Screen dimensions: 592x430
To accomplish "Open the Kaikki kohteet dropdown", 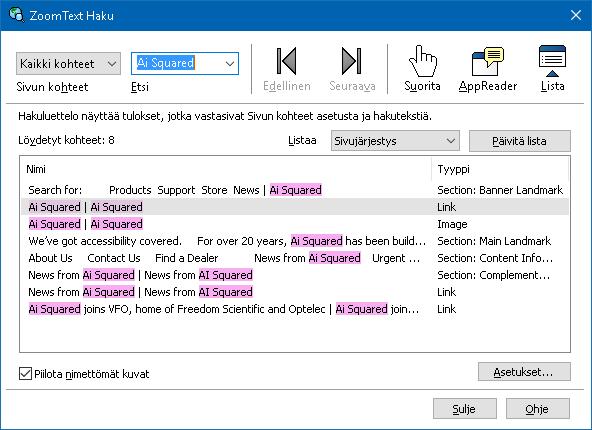I will tap(68, 63).
